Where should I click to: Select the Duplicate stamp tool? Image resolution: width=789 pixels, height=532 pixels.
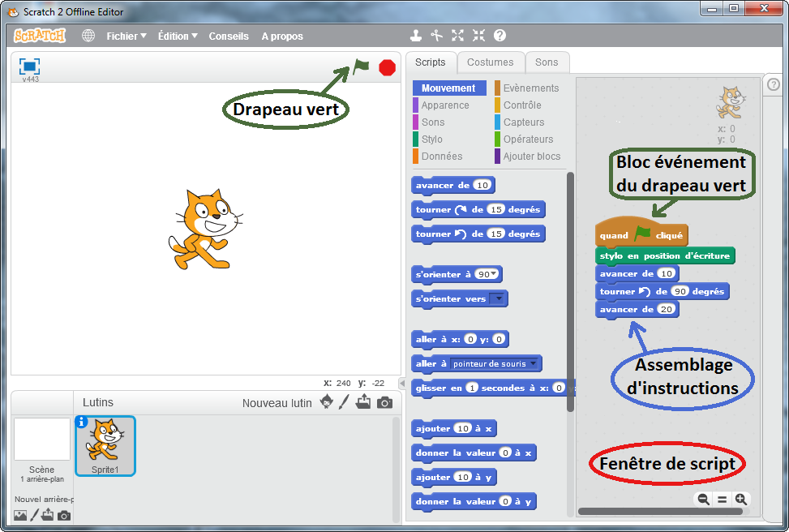416,36
